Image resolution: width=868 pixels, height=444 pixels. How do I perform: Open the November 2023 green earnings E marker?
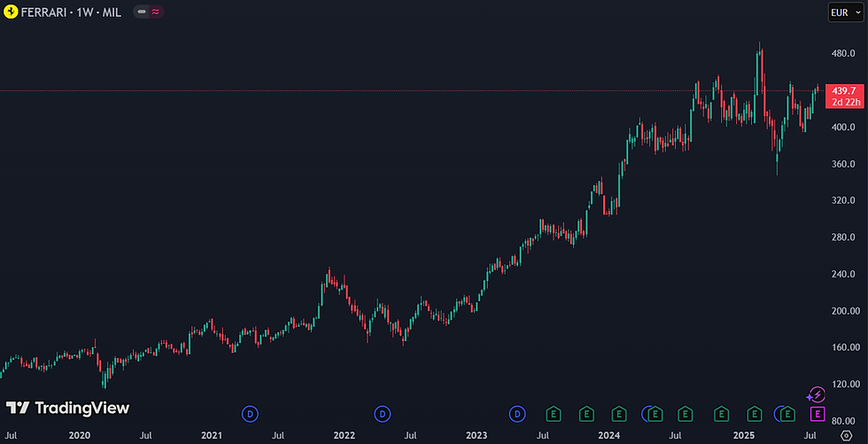pos(586,414)
